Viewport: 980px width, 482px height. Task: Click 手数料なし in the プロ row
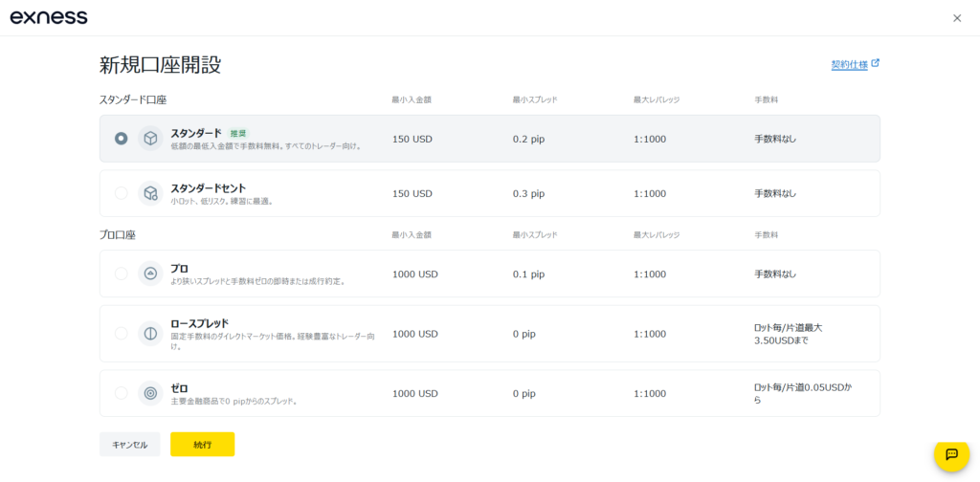click(775, 274)
